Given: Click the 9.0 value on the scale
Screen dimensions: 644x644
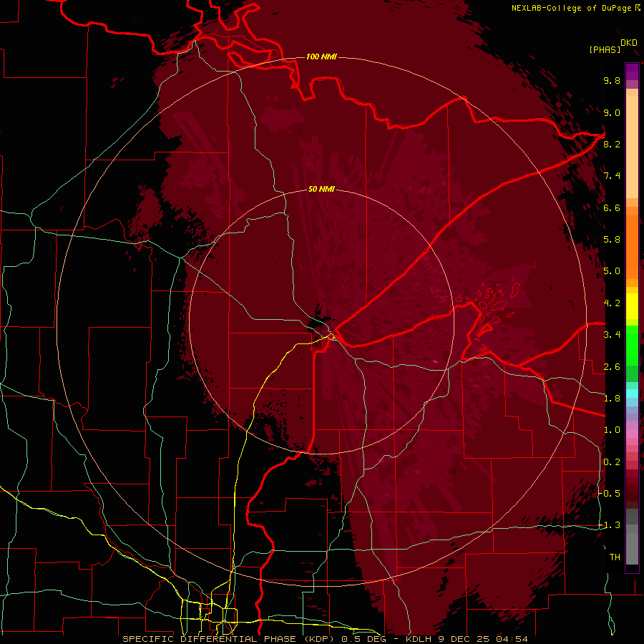Looking at the screenshot, I should pos(612,112).
